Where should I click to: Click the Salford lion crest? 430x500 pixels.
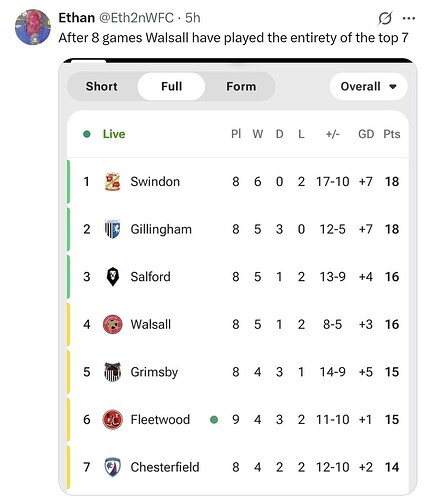pyautogui.click(x=112, y=277)
